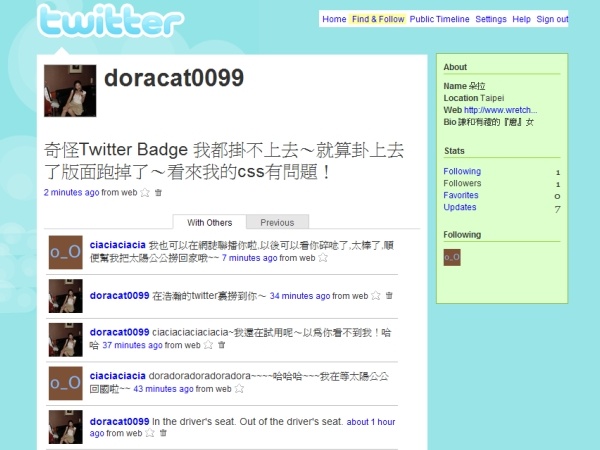Click the Location Taipei text
Screen dimensions: 600x450
[x=474, y=98]
